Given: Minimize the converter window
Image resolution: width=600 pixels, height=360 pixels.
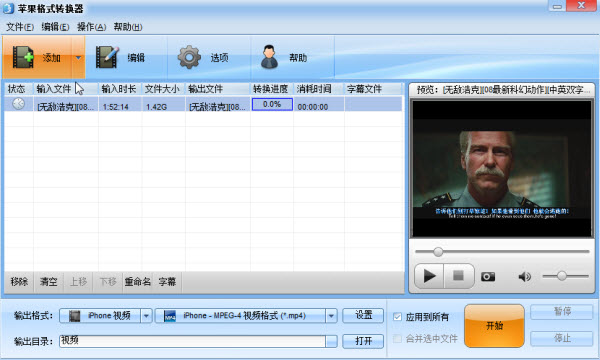Looking at the screenshot, I should [x=557, y=6].
